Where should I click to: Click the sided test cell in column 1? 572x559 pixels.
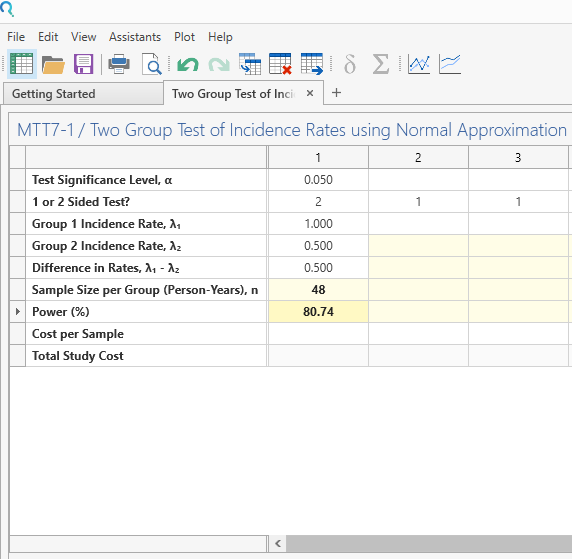(318, 202)
